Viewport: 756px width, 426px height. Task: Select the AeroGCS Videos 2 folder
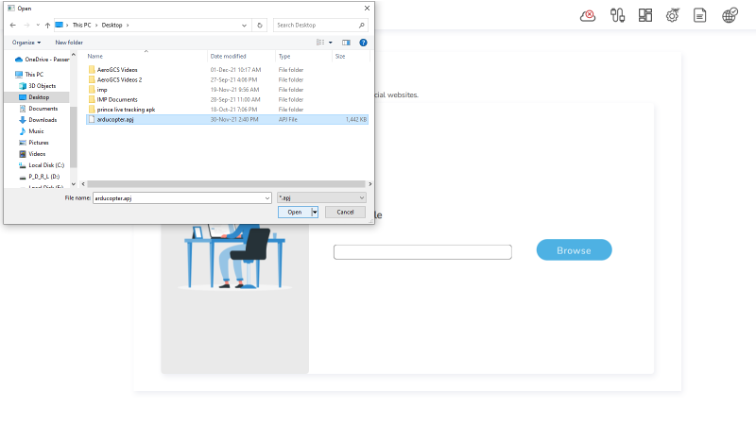[x=116, y=80]
